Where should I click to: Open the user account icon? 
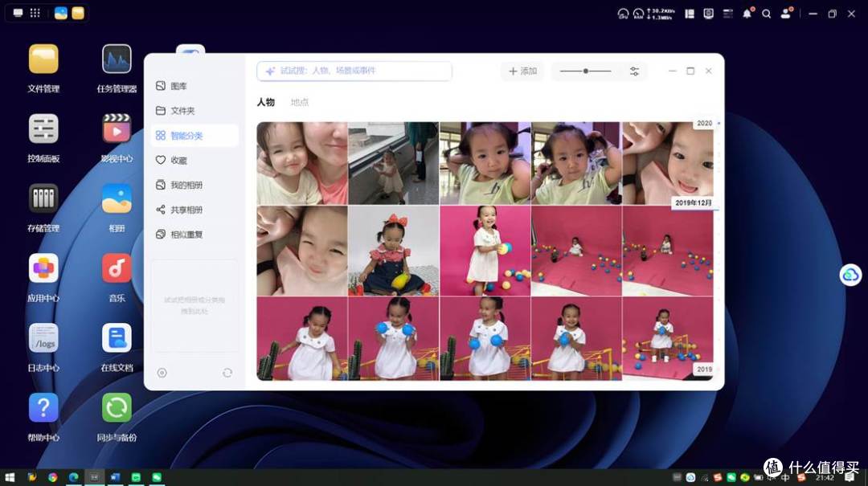coord(786,14)
